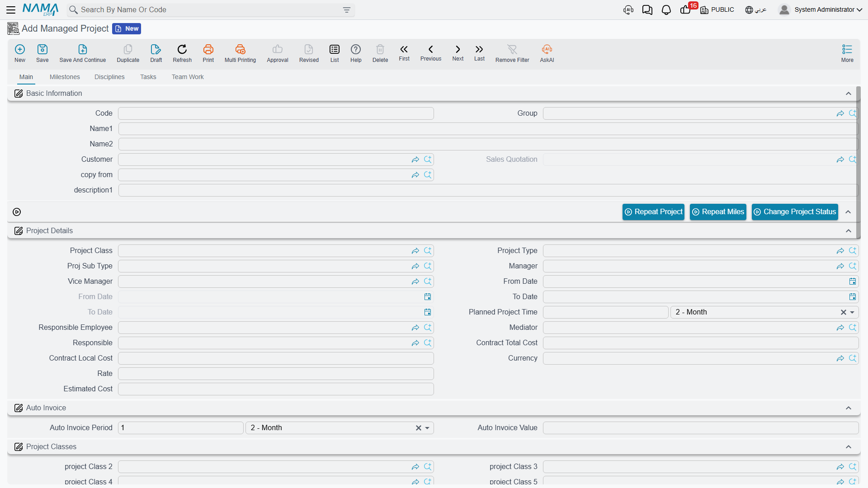Image resolution: width=868 pixels, height=488 pixels.
Task: Clear Auto Invoice Period Month selection
Action: 418,428
